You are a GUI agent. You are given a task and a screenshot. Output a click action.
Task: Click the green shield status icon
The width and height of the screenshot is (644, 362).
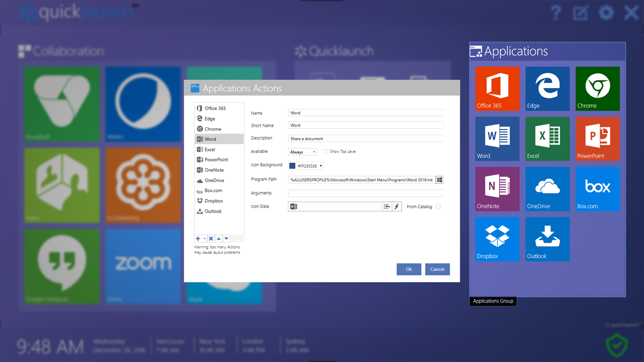coord(616,345)
